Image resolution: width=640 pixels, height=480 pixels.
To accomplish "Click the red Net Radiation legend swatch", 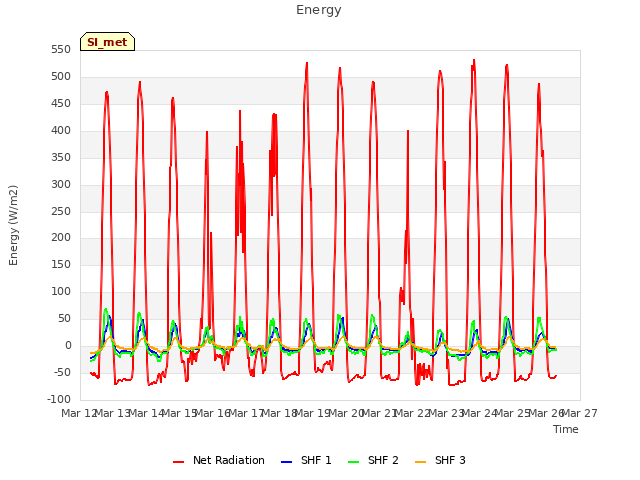I will (x=178, y=462).
